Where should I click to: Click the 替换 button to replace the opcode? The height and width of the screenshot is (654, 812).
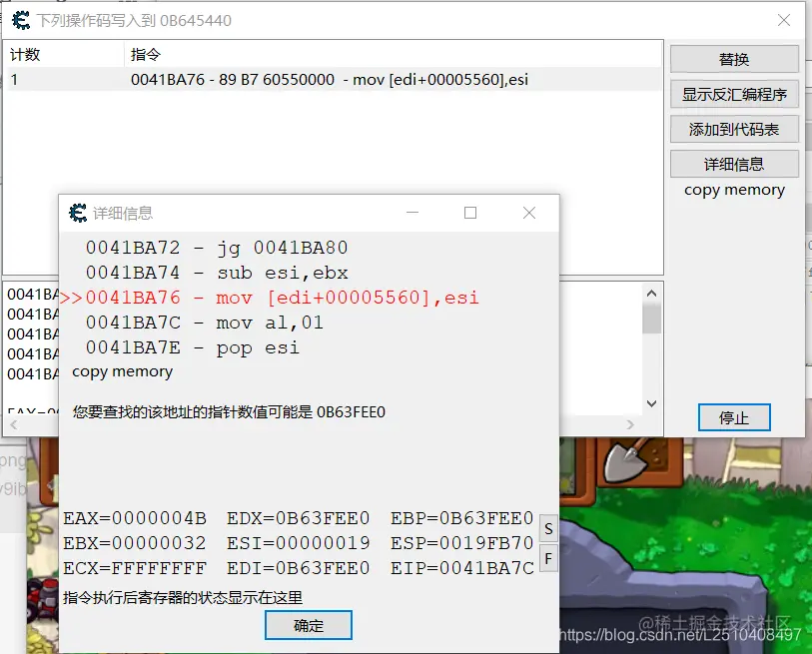734,58
